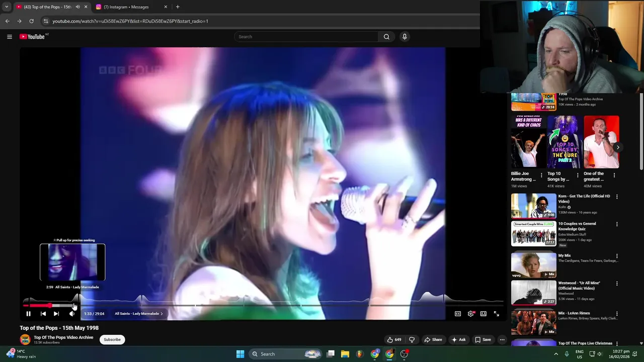This screenshot has width=644, height=362.
Task: Open Windows Start menu
Action: pyautogui.click(x=240, y=354)
